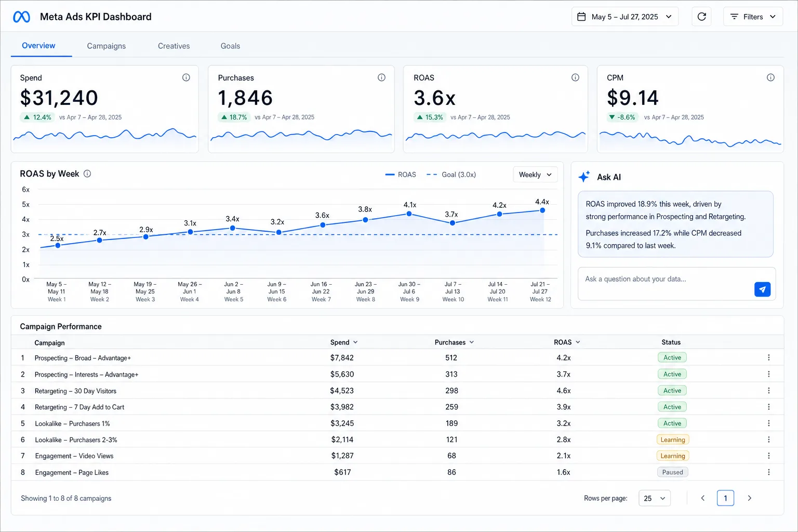Click Learning status of Engagement – Video Views

point(673,456)
